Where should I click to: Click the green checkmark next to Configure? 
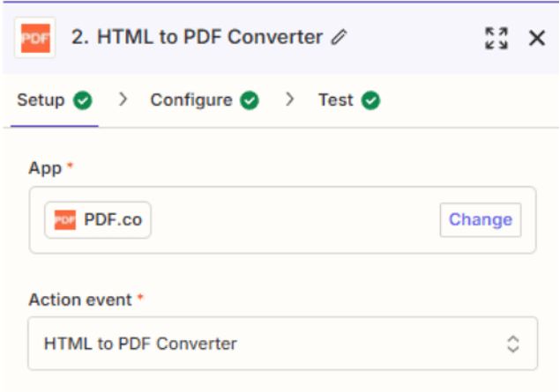tap(250, 100)
